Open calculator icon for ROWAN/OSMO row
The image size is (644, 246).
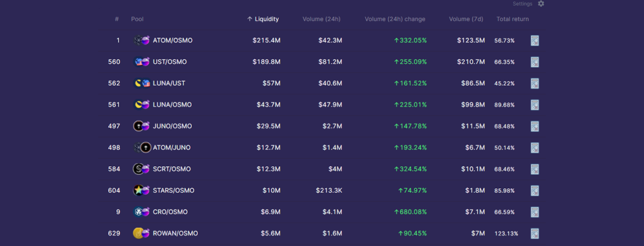pos(534,233)
